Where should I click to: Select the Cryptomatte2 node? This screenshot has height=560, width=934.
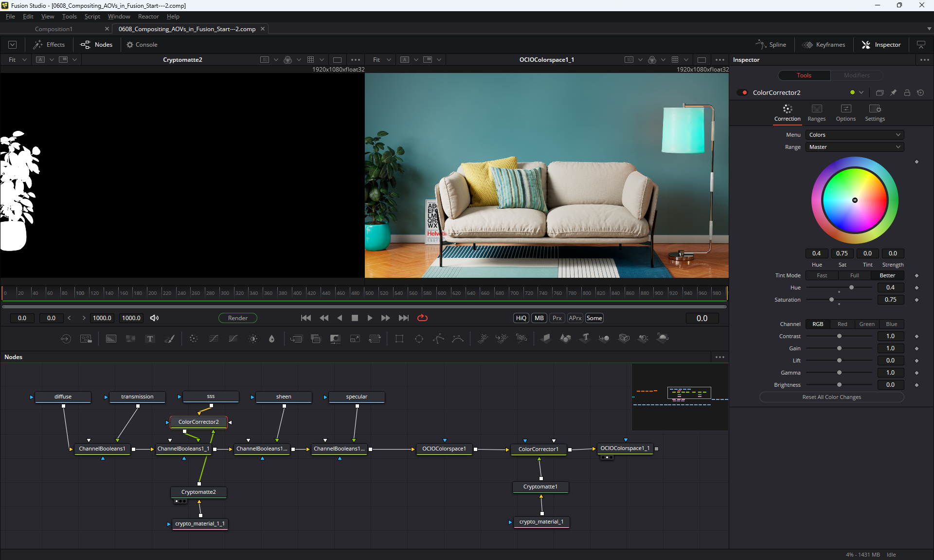pos(198,492)
